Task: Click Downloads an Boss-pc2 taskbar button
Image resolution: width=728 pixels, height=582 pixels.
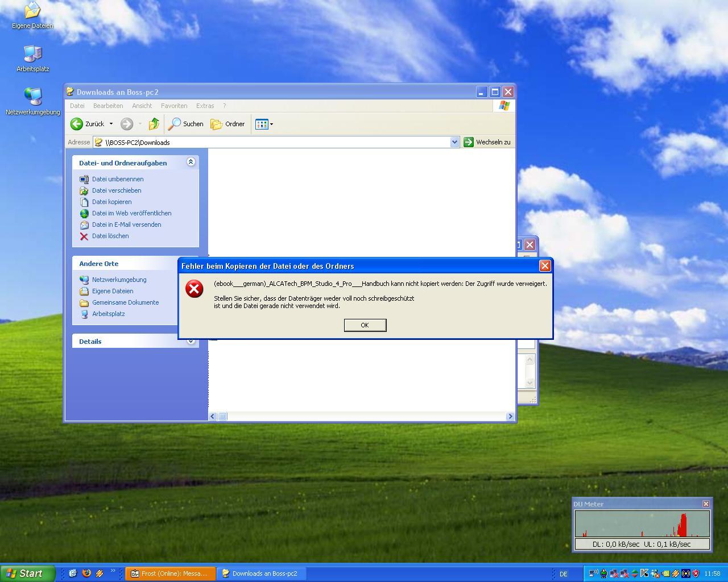Action: (262, 573)
